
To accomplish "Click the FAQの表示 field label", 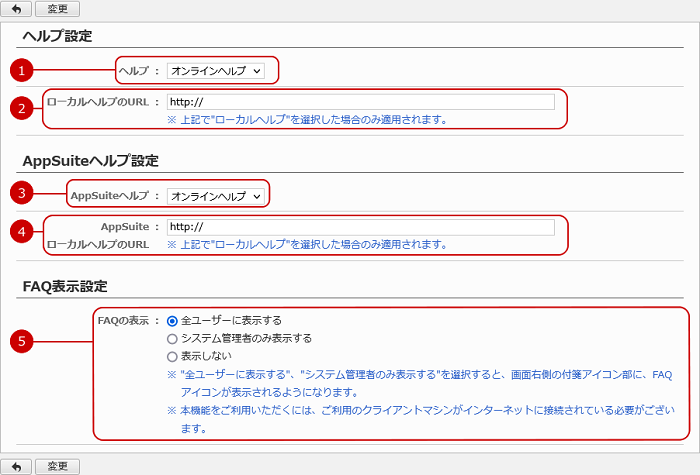I will coord(124,321).
